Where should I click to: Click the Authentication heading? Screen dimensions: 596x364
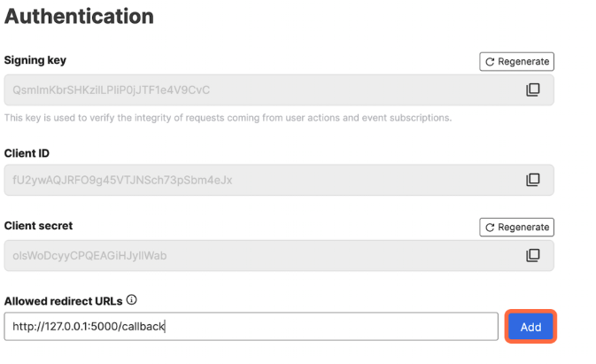79,16
